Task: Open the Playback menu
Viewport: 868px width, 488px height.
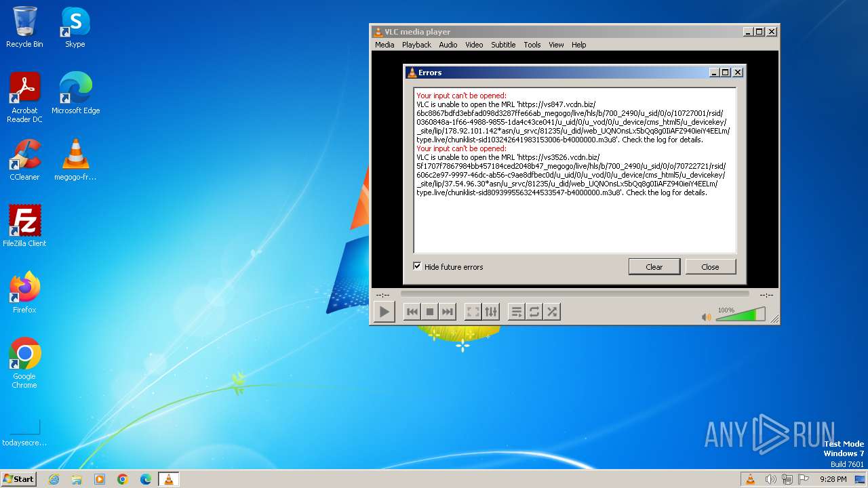Action: point(416,45)
